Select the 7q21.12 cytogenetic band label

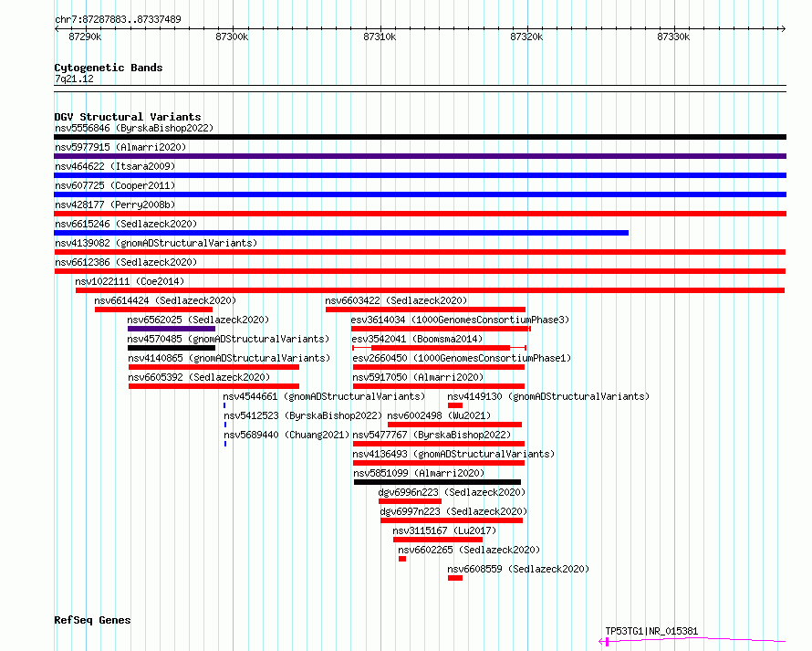click(74, 79)
